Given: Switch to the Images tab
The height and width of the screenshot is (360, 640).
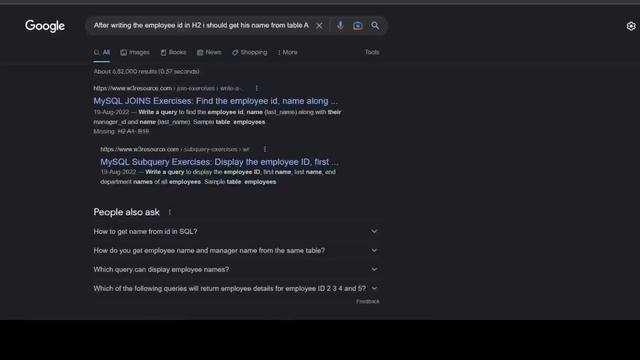Looking at the screenshot, I should click(135, 52).
